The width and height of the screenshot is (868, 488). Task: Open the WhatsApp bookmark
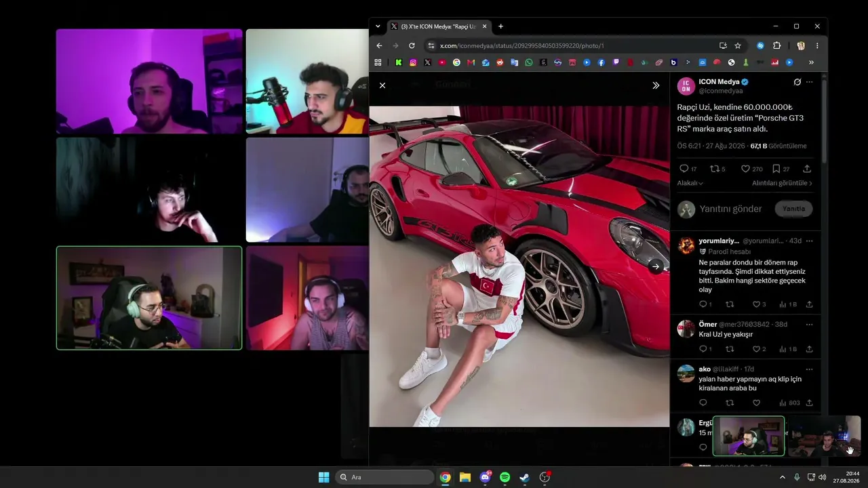529,62
